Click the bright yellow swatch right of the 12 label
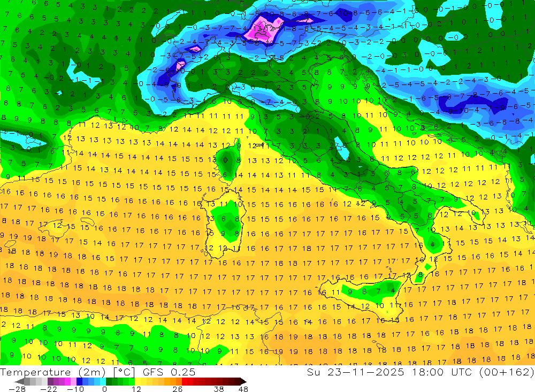535x392 pixels. (x=138, y=381)
